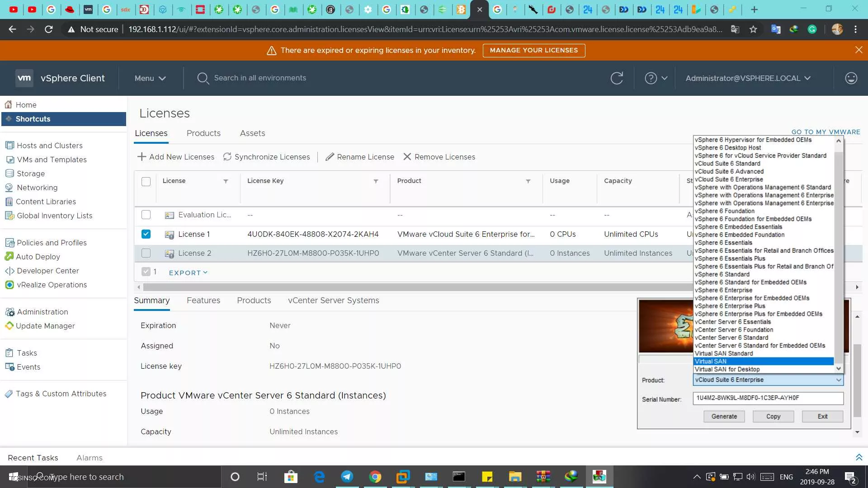Click the Generate button in keygen
Image resolution: width=868 pixels, height=488 pixels.
[724, 417]
